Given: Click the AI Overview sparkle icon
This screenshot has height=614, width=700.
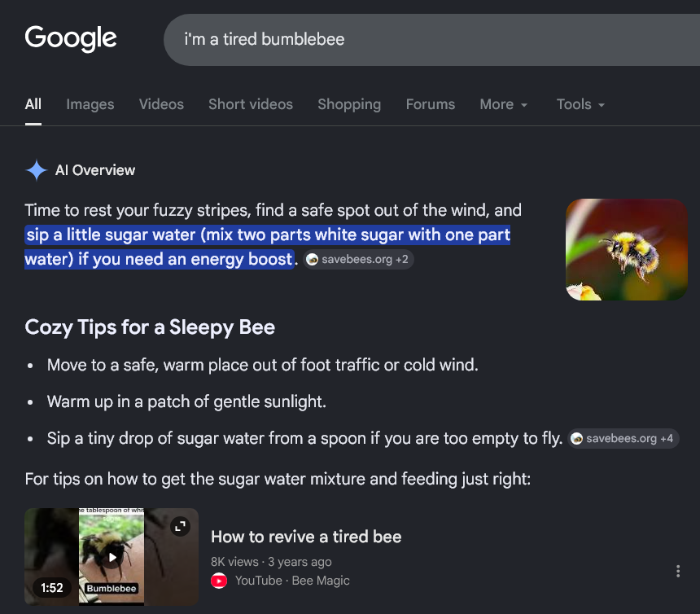Looking at the screenshot, I should (x=36, y=170).
